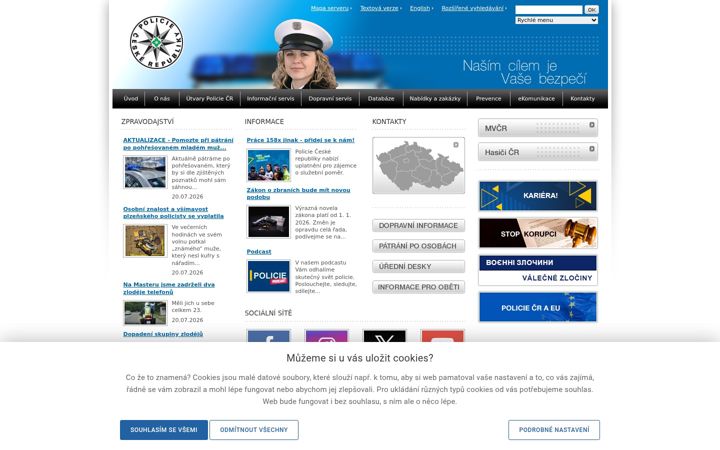This screenshot has width=720, height=450.
Task: Accept all cookies with SOUHLASÍM SE VŠEMI
Action: pos(164,430)
